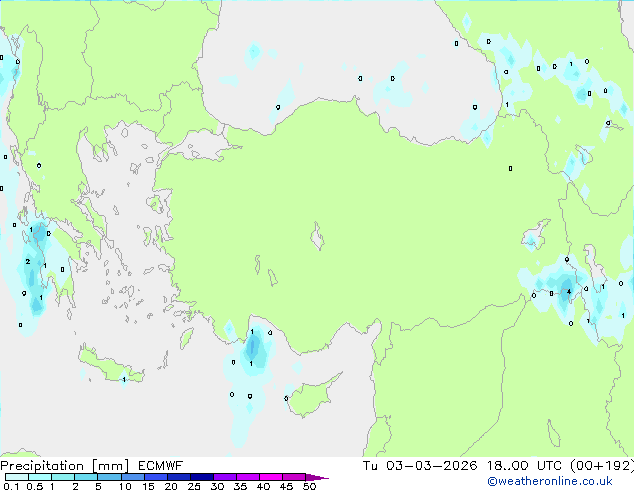Pick the 35–40 mm legend color swatch
The height and width of the screenshot is (490, 634).
(247, 477)
